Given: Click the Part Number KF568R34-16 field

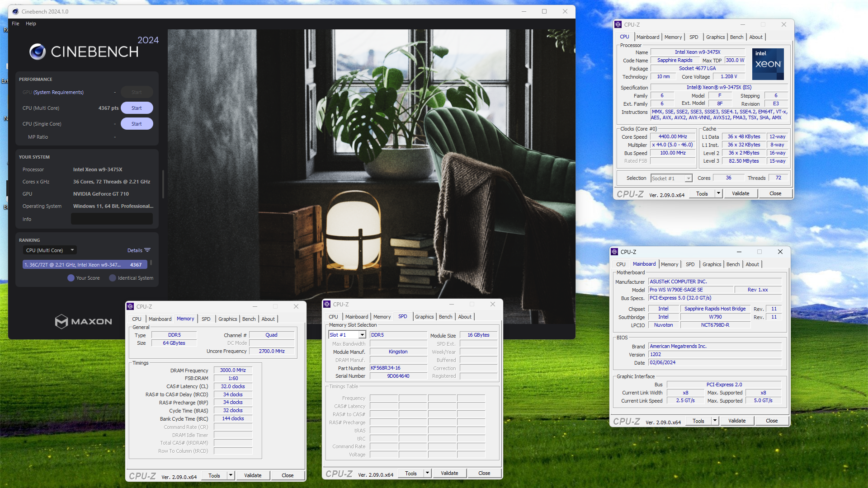Looking at the screenshot, I should pyautogui.click(x=398, y=368).
